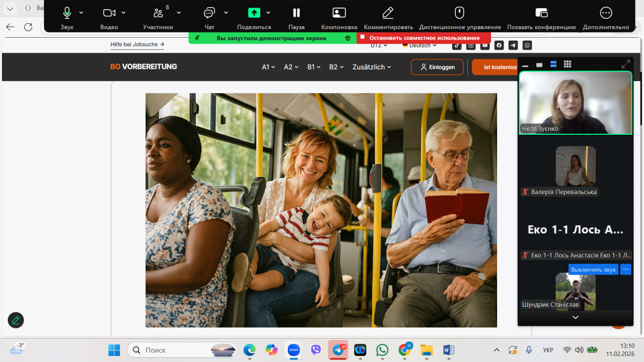Open the Участники participants panel

(158, 14)
